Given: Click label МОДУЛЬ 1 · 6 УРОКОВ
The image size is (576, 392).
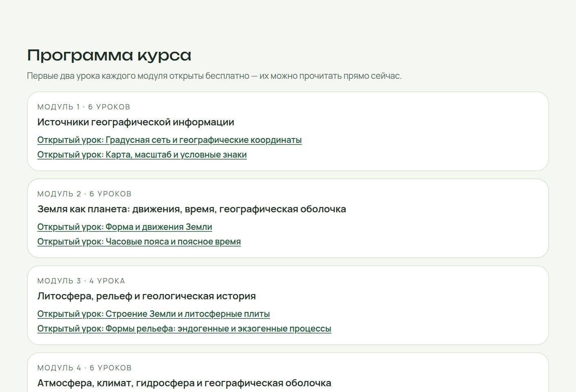Looking at the screenshot, I should (84, 107).
